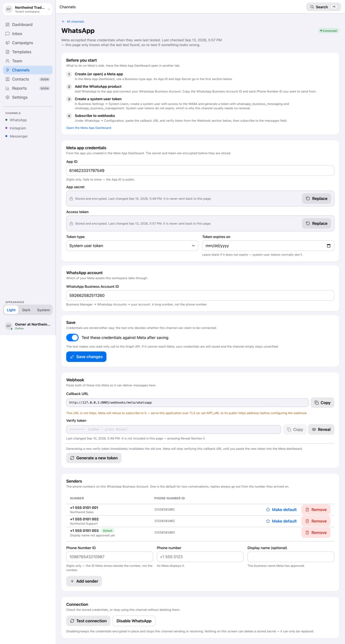Click the star icon for Northwind Support
345x644 pixels.
[x=268, y=521]
